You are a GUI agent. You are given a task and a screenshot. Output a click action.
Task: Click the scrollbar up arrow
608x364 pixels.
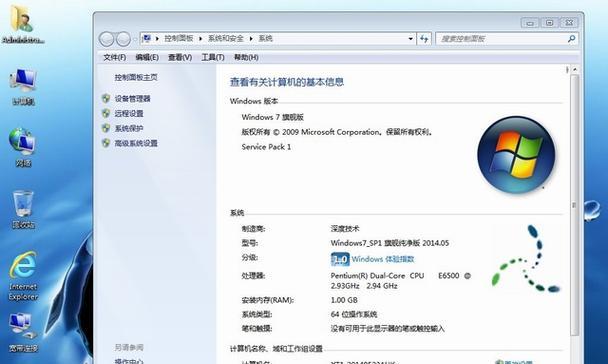click(575, 69)
